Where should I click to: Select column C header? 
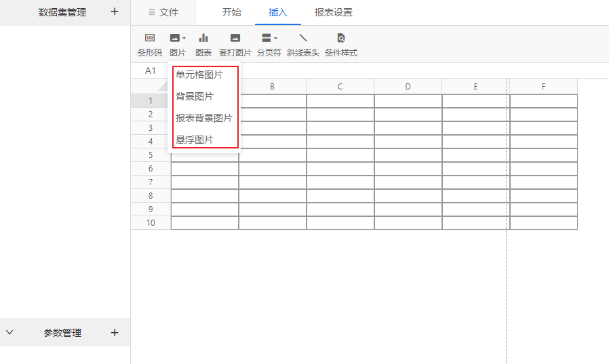click(x=340, y=87)
